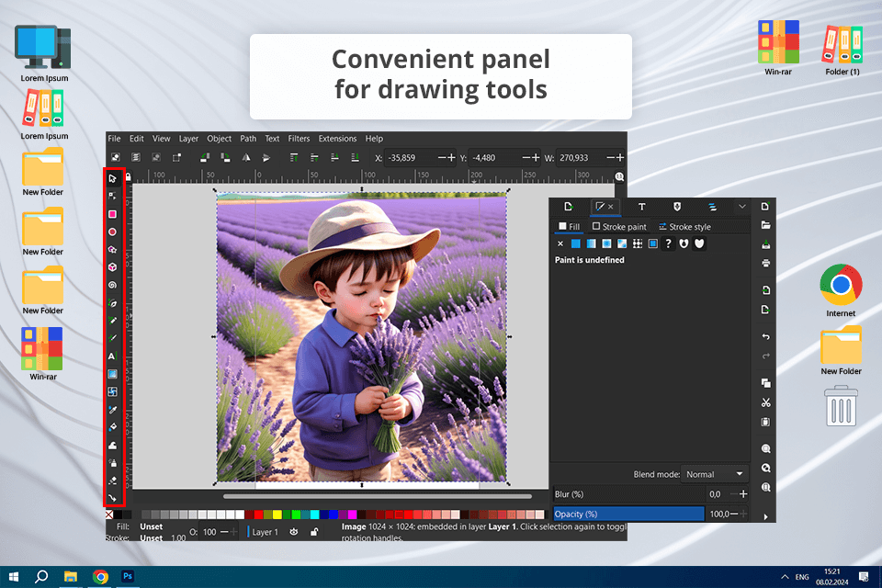Click the Opacity (%) slider bar

628,514
